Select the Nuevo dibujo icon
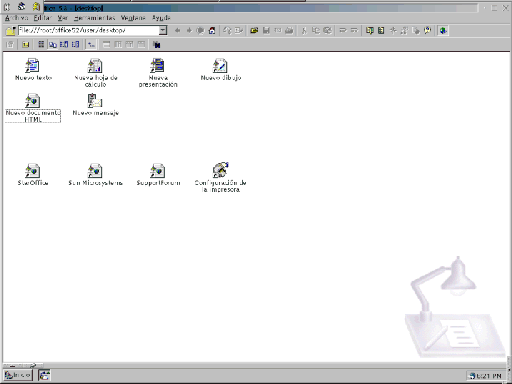 (x=220, y=66)
